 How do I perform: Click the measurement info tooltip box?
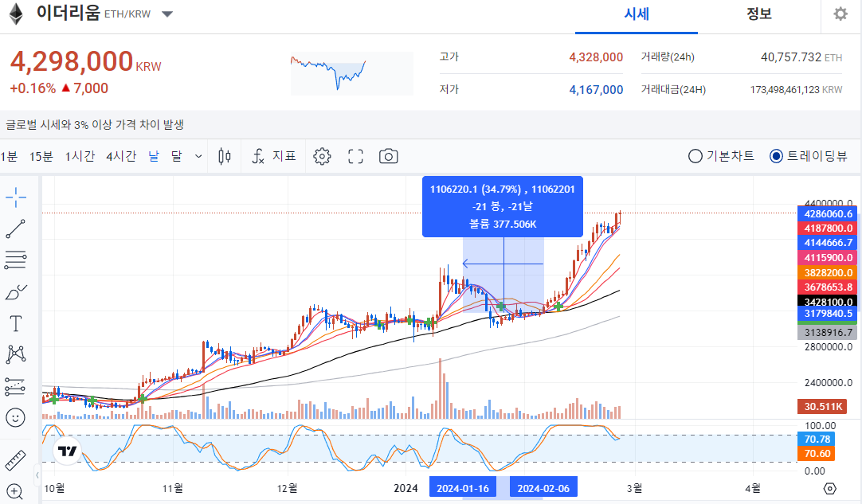503,207
